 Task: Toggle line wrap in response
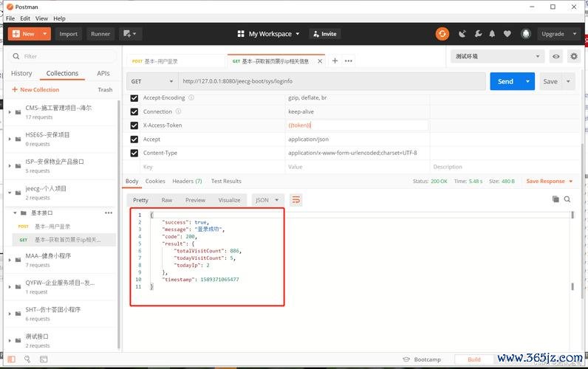point(296,200)
